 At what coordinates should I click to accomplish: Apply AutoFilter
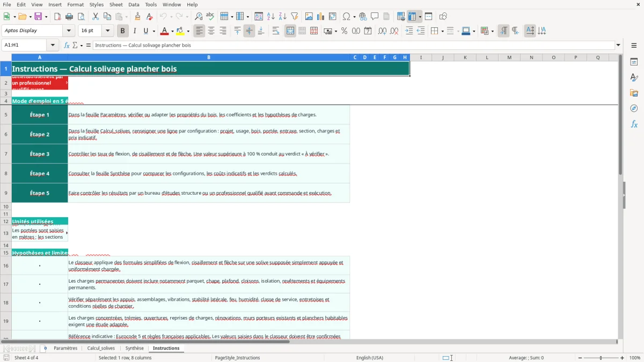(294, 17)
